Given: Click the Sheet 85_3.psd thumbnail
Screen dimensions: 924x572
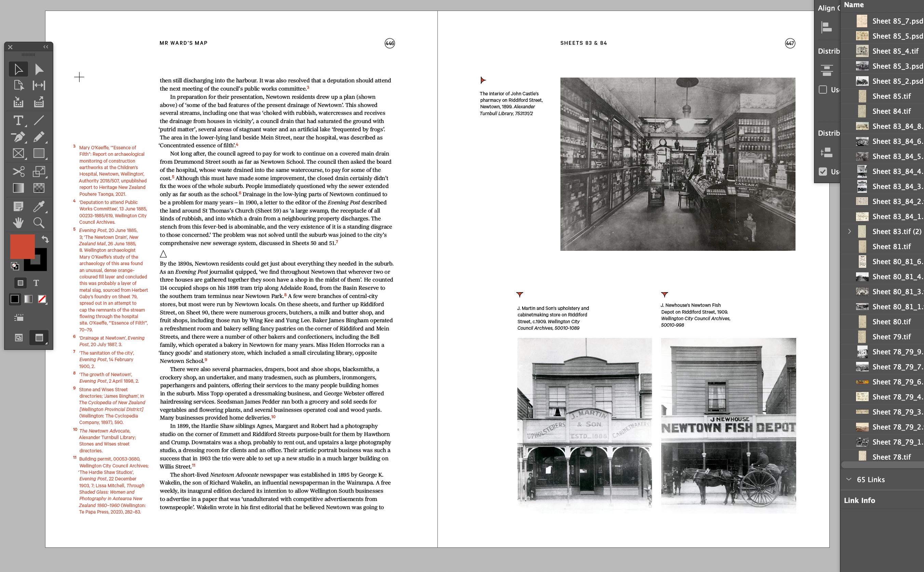Looking at the screenshot, I should coord(862,66).
